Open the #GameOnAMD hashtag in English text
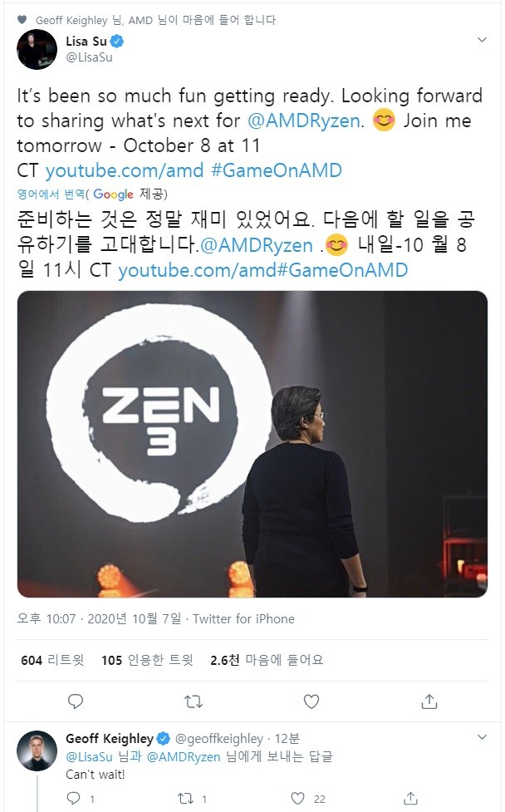The height and width of the screenshot is (812, 505). tap(277, 170)
